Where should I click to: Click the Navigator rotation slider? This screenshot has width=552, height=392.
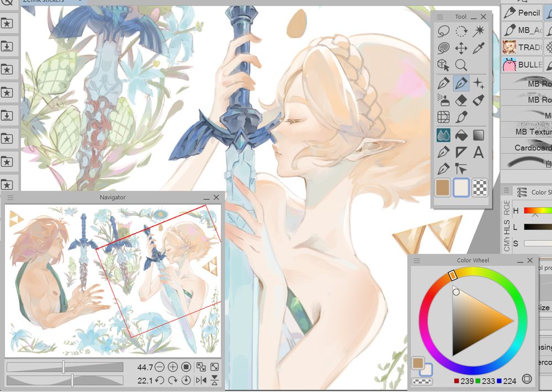pyautogui.click(x=65, y=380)
